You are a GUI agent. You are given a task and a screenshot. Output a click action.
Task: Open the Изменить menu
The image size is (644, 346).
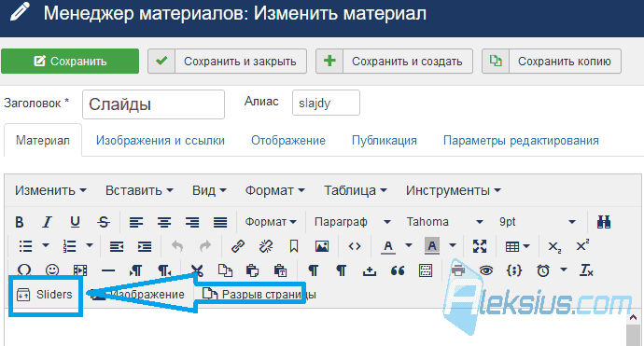(x=50, y=190)
